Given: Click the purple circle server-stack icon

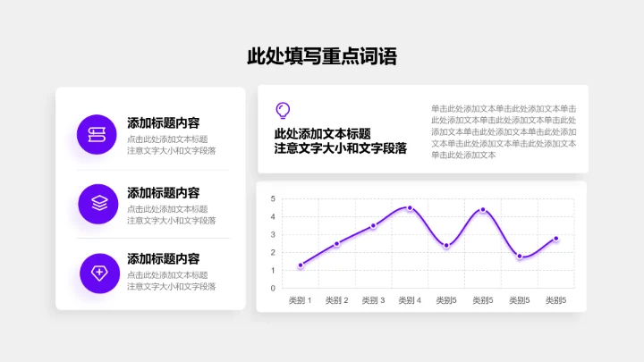Looking at the screenshot, I should [97, 134].
